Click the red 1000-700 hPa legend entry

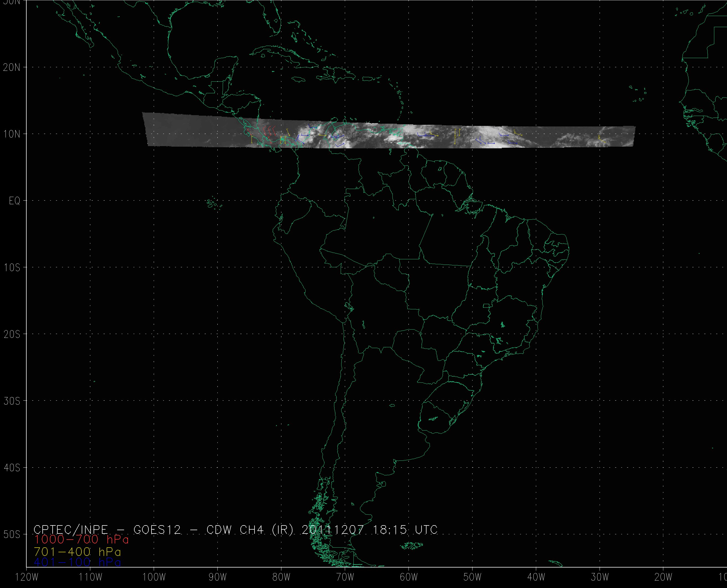(81, 540)
